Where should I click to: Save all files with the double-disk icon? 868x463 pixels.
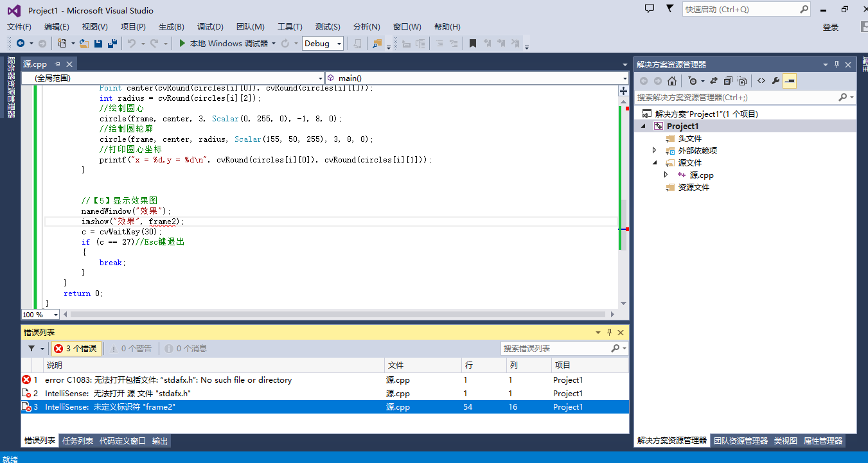tap(112, 43)
